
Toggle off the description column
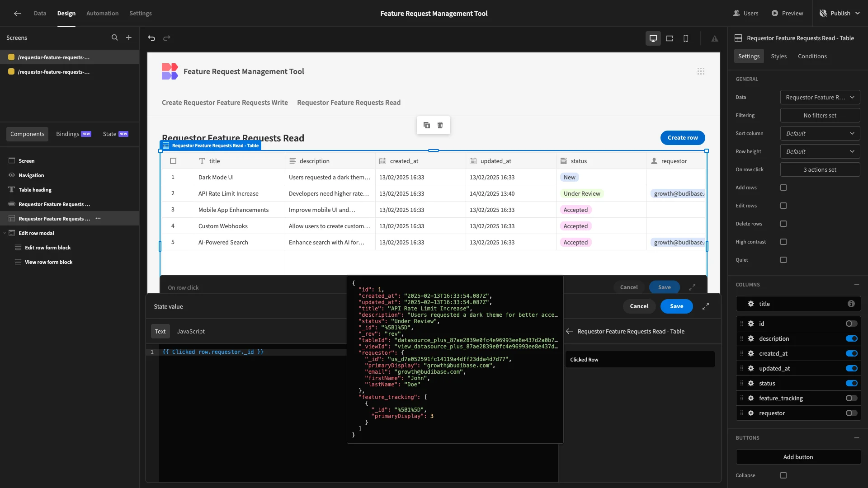(x=852, y=338)
